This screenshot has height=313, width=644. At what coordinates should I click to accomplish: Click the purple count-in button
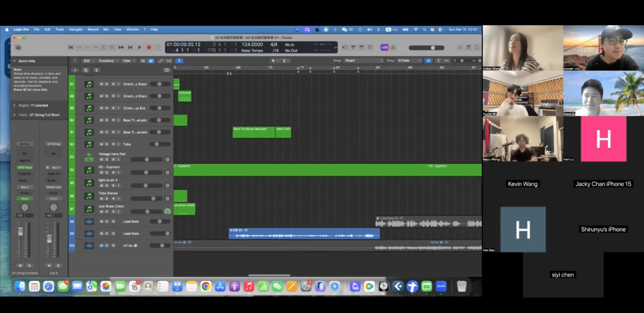384,47
